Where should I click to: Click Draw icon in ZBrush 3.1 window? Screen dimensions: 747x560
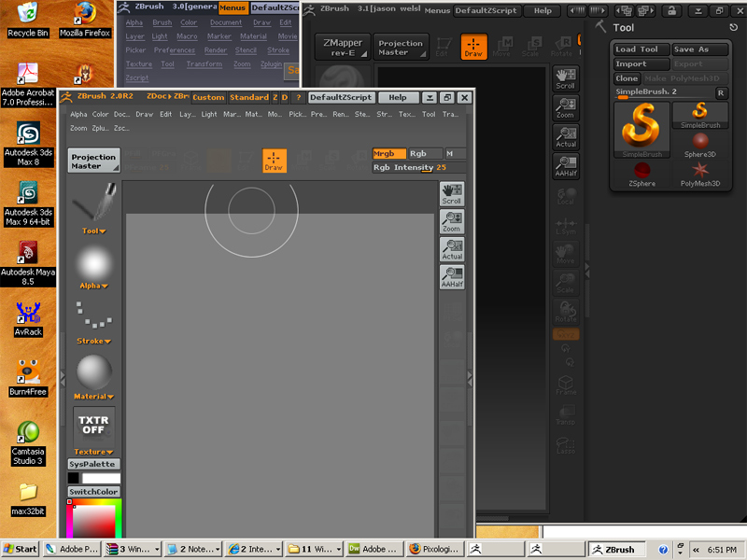click(x=473, y=46)
